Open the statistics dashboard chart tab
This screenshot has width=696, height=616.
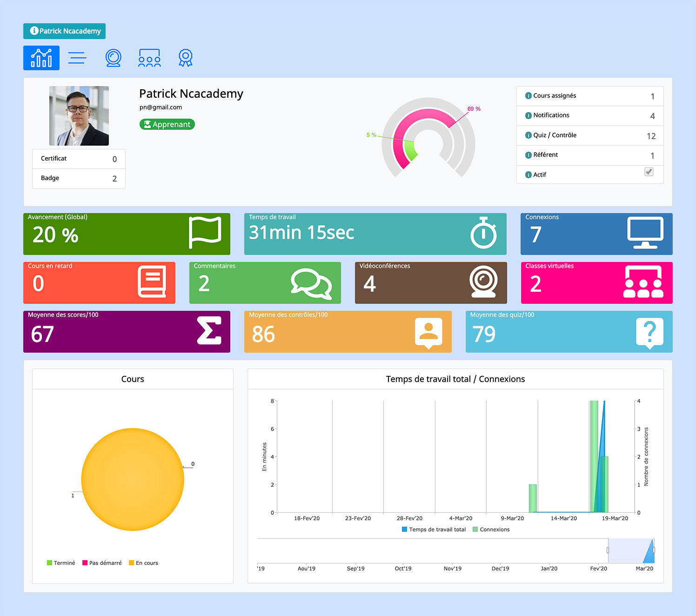41,58
